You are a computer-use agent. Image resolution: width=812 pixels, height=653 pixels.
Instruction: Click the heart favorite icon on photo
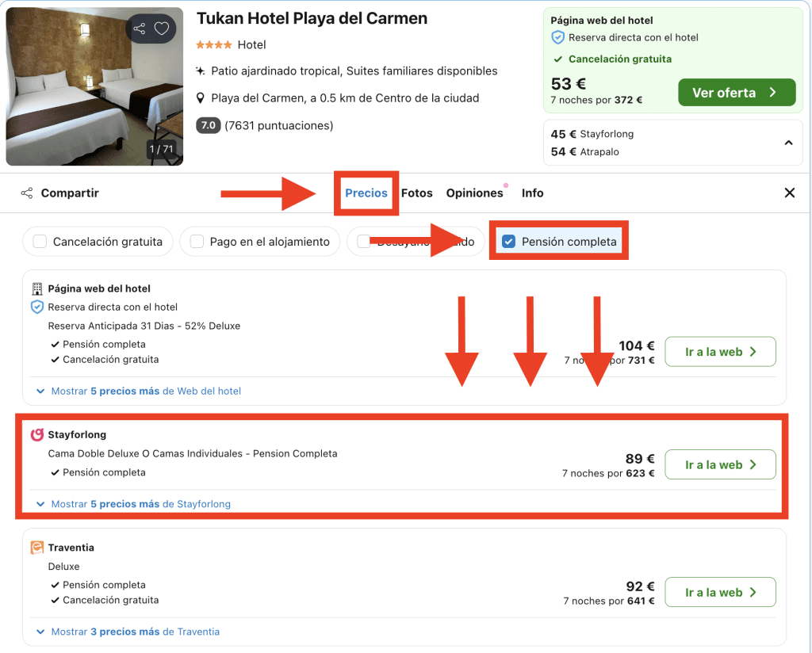click(162, 29)
